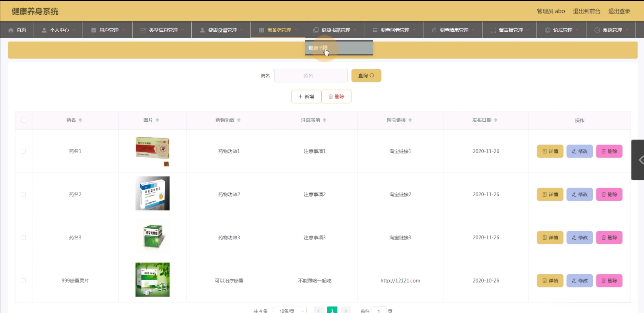
Task: View 详情 for row 药名1
Action: (x=550, y=151)
